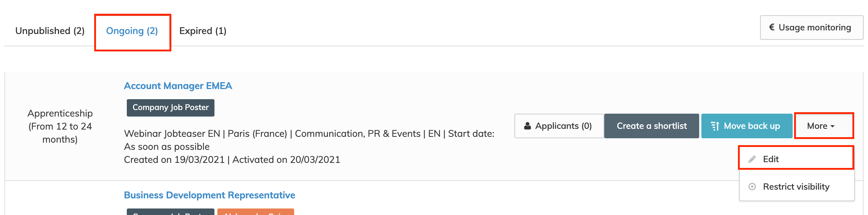
Task: Click the caret arrow on the More button
Action: [x=832, y=126]
